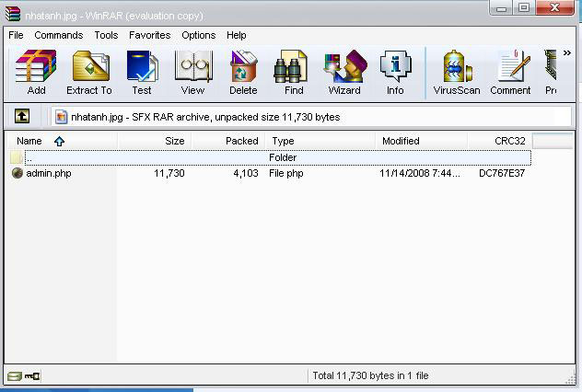This screenshot has height=392, width=582.
Task: Sort by the Name column header
Action: tap(62, 141)
